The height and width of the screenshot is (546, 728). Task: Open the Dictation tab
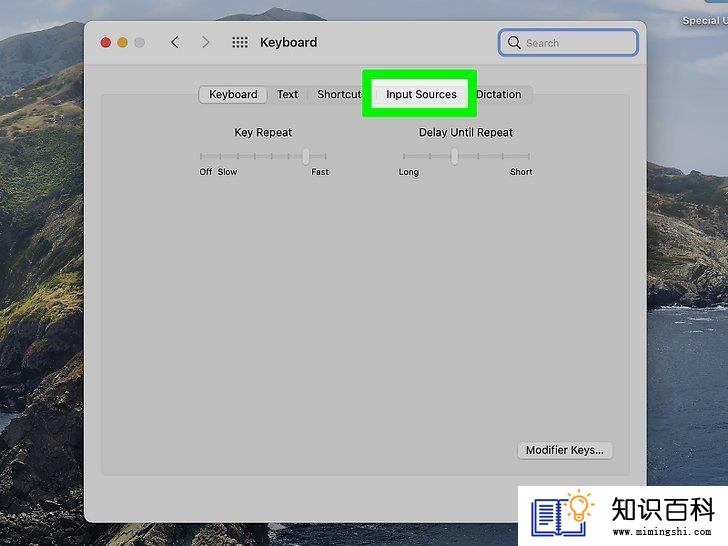[x=500, y=94]
